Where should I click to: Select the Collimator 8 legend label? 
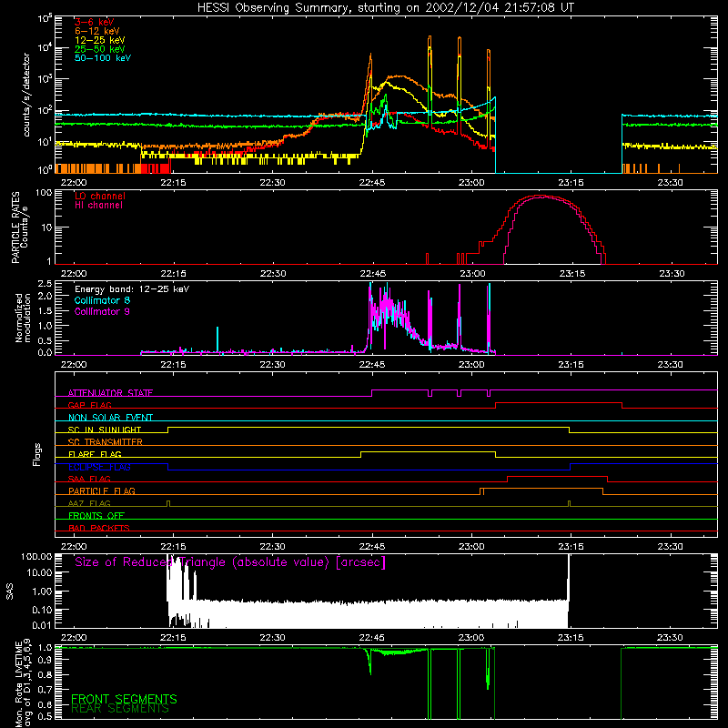102,300
